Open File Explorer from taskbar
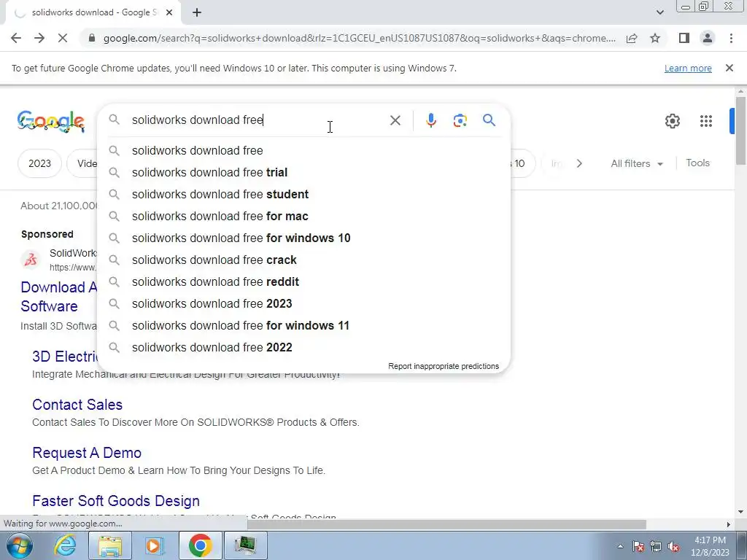The width and height of the screenshot is (747, 560). [110, 545]
